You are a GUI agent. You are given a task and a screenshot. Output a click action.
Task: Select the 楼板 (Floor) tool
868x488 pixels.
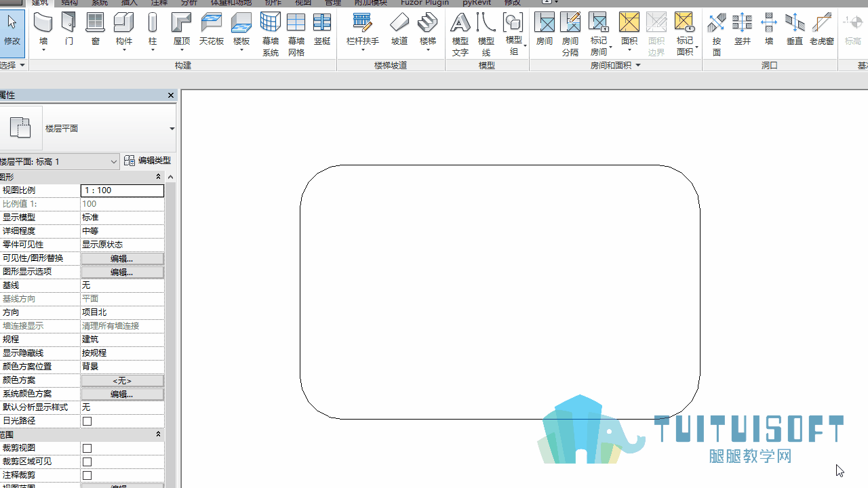[x=241, y=30]
